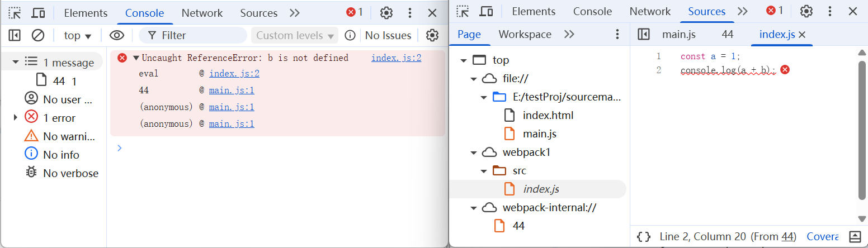Click the index.js:2 link in eval row
Viewport: 868px width, 248px height.
point(234,74)
